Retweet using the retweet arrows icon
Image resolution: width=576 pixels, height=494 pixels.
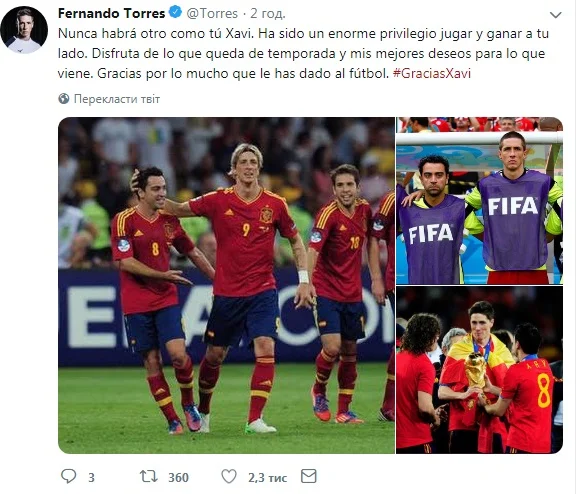pos(149,476)
